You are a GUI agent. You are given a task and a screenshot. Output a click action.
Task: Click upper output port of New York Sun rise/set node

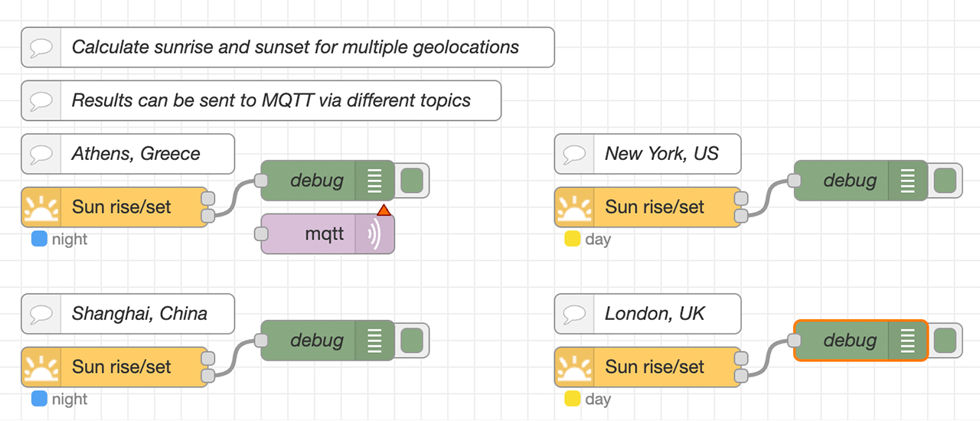click(x=740, y=199)
